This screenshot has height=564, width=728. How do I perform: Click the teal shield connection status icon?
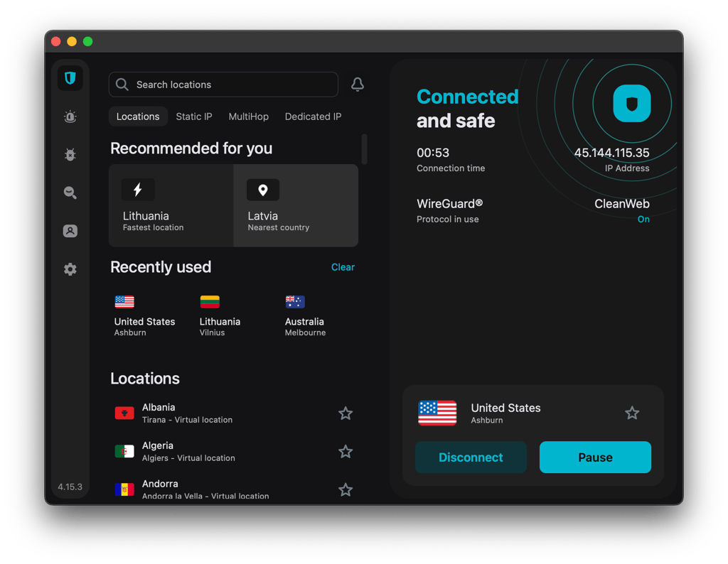coord(632,104)
